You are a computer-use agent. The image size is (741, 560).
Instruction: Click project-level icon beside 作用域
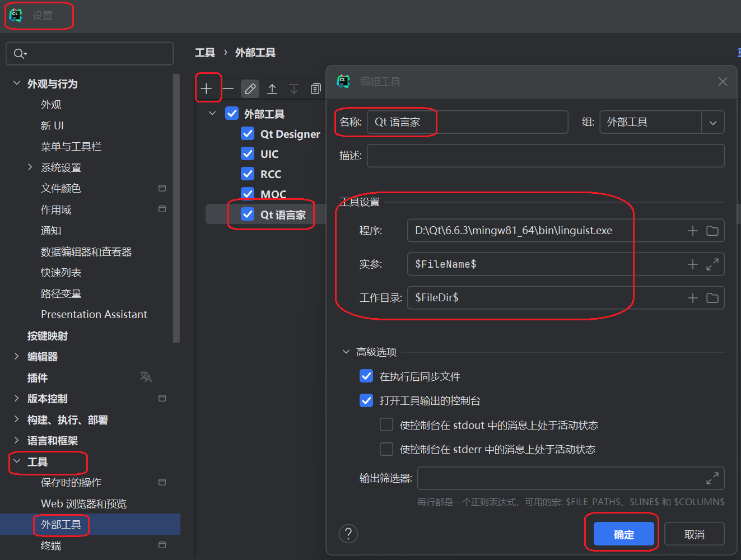click(162, 209)
